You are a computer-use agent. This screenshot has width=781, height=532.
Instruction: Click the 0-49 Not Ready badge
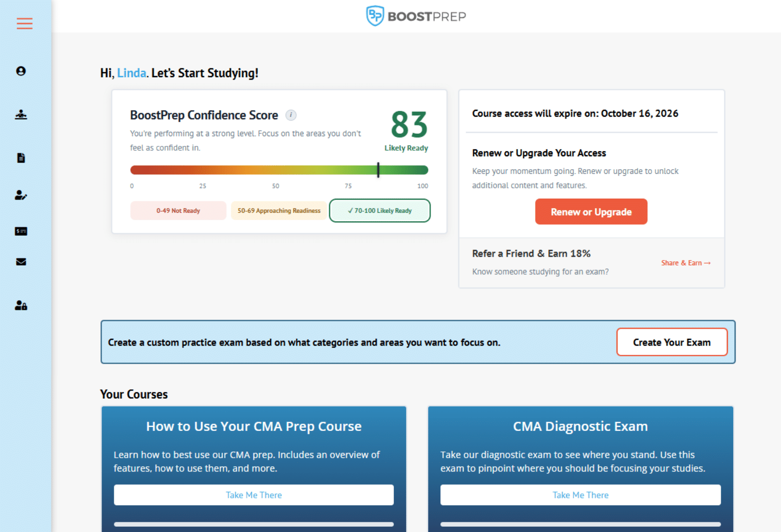(x=178, y=211)
